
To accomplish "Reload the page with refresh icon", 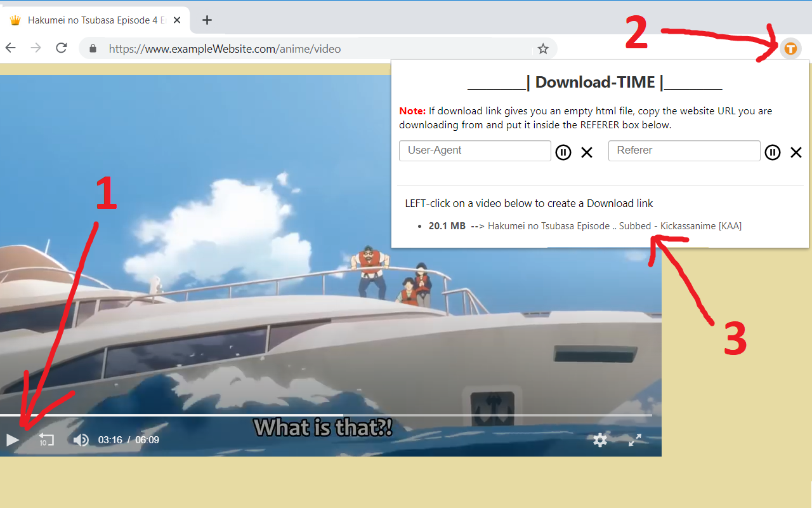I will (61, 48).
